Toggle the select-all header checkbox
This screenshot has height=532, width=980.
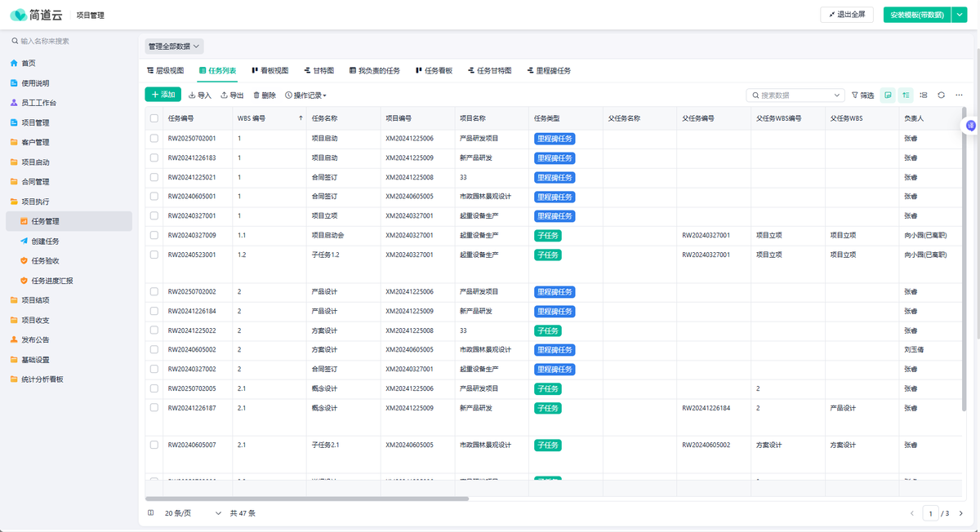(x=154, y=118)
